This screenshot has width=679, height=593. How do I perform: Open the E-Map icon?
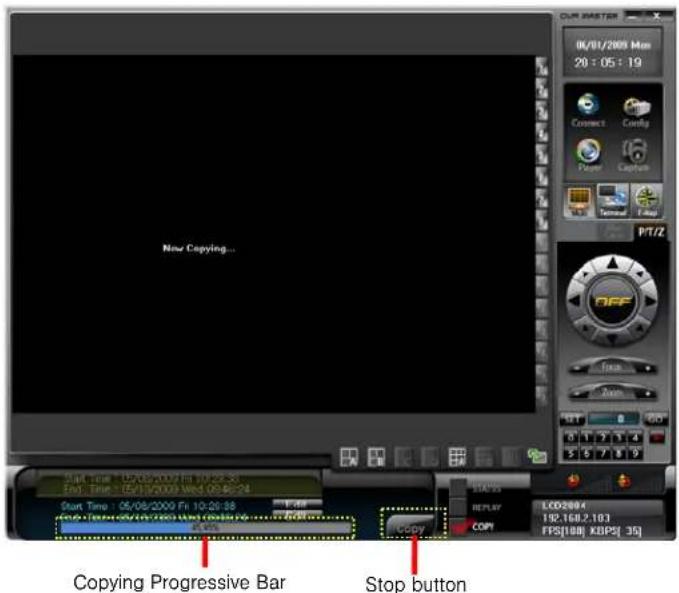647,201
